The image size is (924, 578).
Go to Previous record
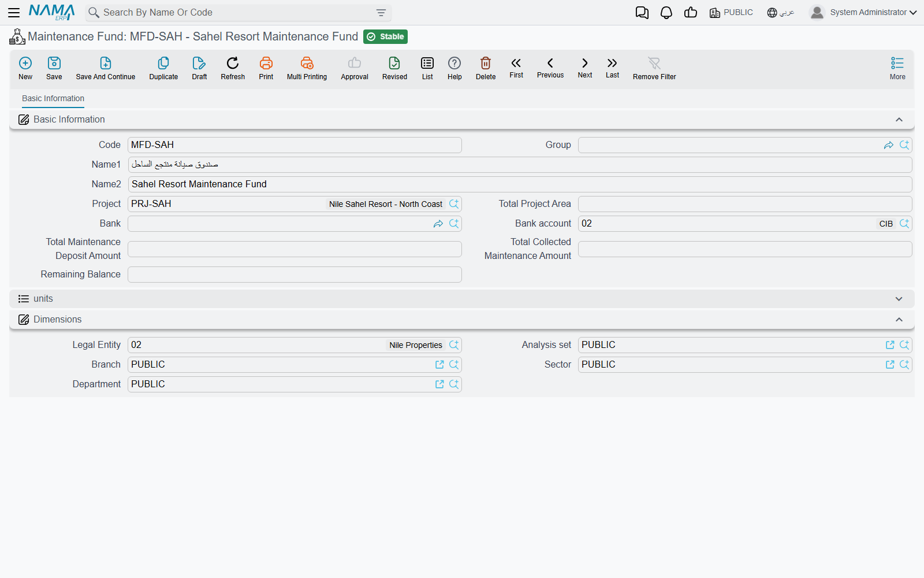click(x=550, y=67)
